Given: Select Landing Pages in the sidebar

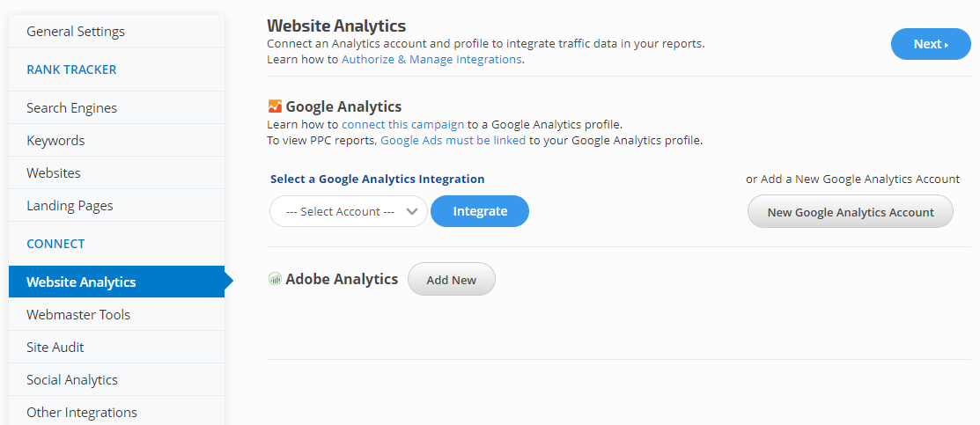Looking at the screenshot, I should point(70,206).
